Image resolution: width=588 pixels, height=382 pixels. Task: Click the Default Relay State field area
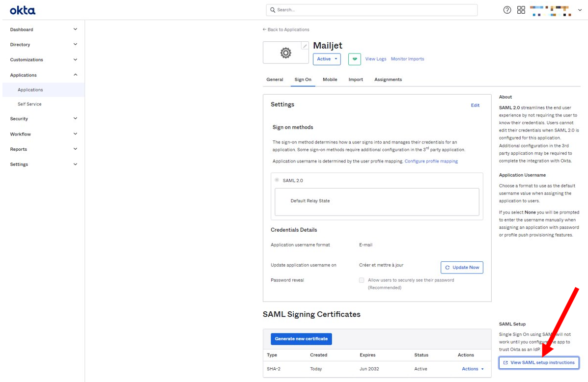[x=377, y=202]
